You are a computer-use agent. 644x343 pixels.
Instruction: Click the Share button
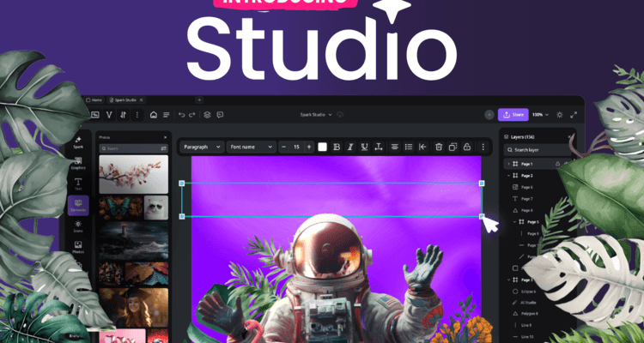pos(513,115)
